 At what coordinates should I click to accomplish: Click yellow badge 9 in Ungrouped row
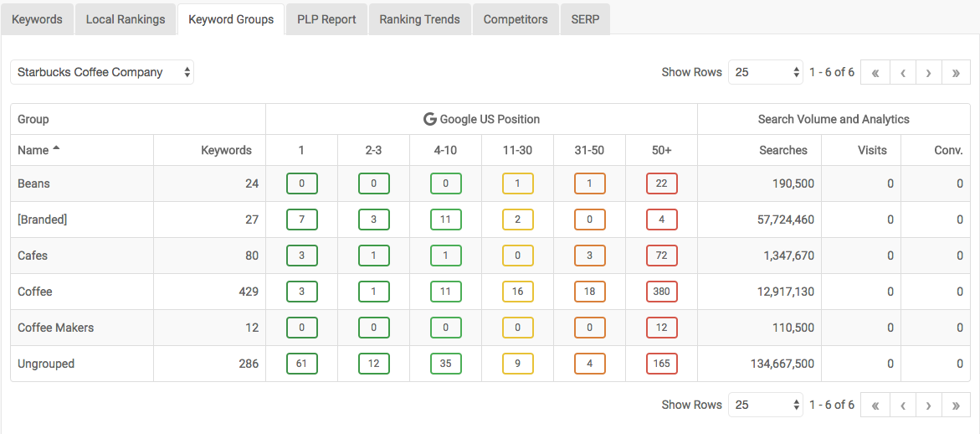[x=518, y=364]
